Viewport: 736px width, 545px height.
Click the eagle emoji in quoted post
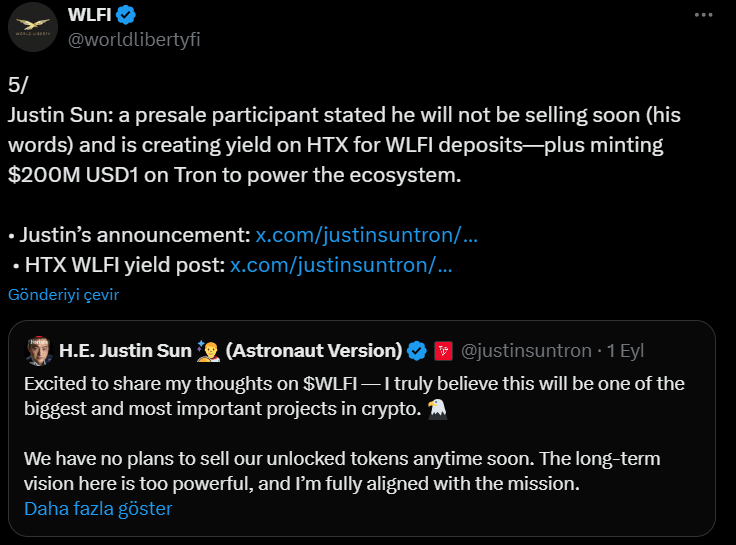(436, 407)
